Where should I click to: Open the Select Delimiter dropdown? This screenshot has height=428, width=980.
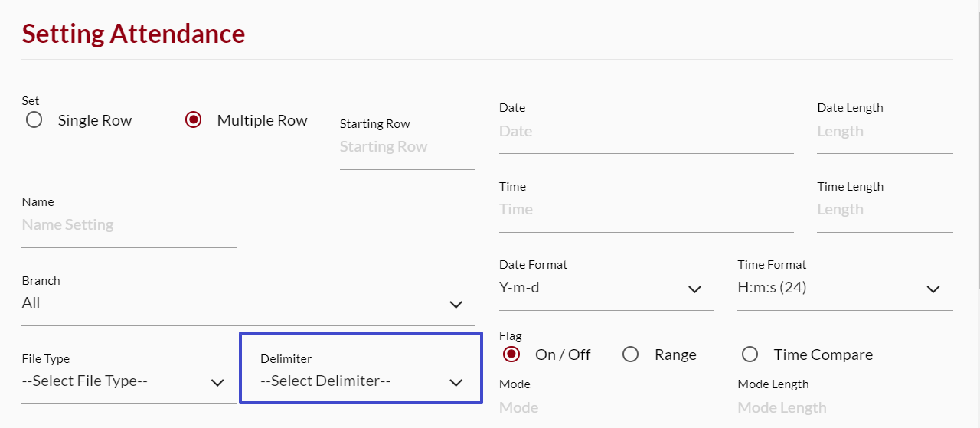pyautogui.click(x=361, y=381)
